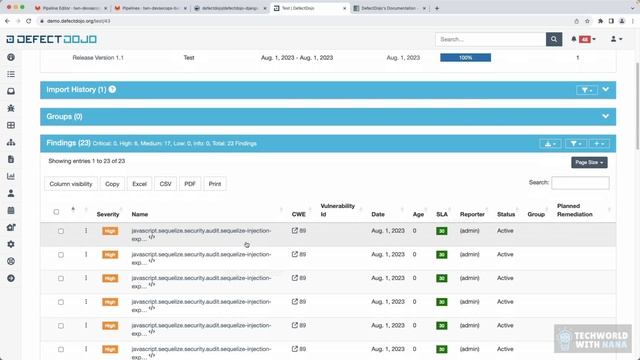Open the Endpoints sitemap icon in sidebar
Viewport: 640px width, 360px height.
point(11,142)
